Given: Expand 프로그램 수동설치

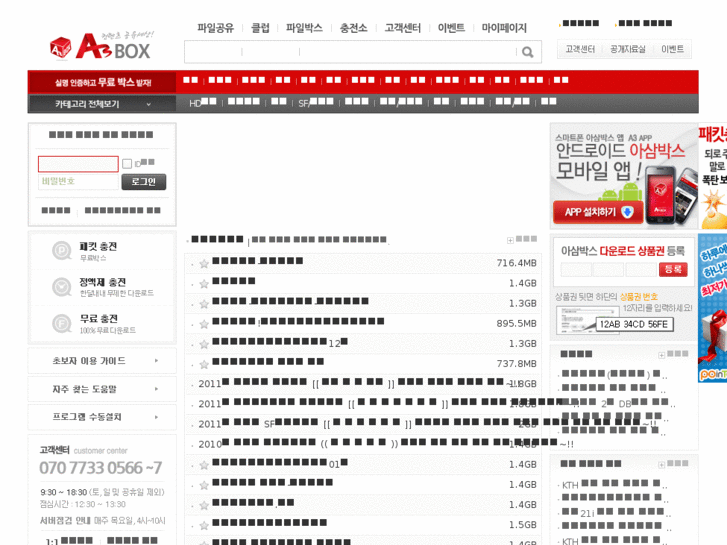Looking at the screenshot, I should click(156, 417).
